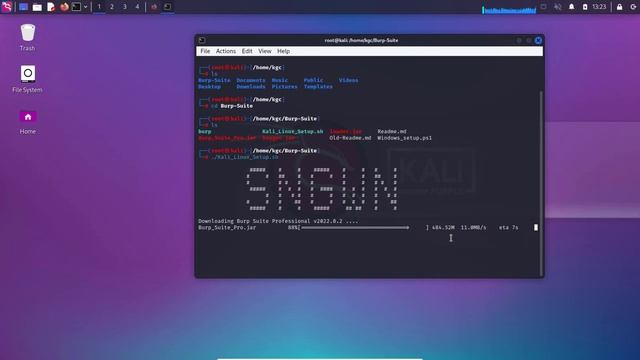The width and height of the screenshot is (640, 360).
Task: Click 'Kali_Linux_Setup.sh' in the ls output
Action: (292, 131)
